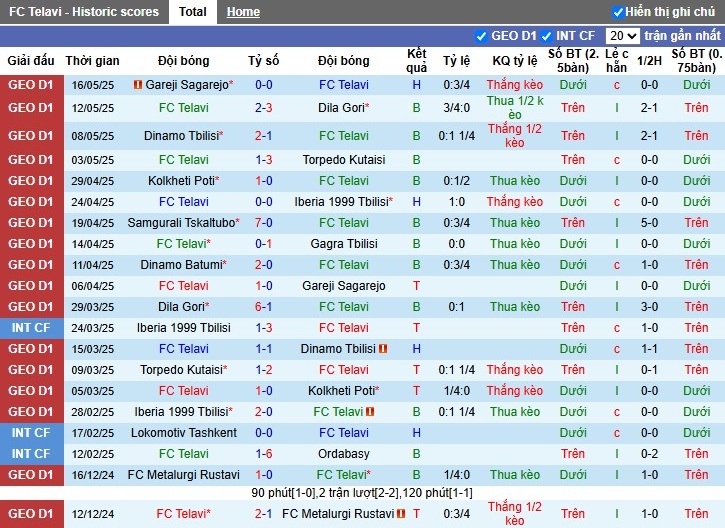Open Dinamo Batumi team link
Image resolution: width=725 pixels, height=528 pixels.
(181, 264)
